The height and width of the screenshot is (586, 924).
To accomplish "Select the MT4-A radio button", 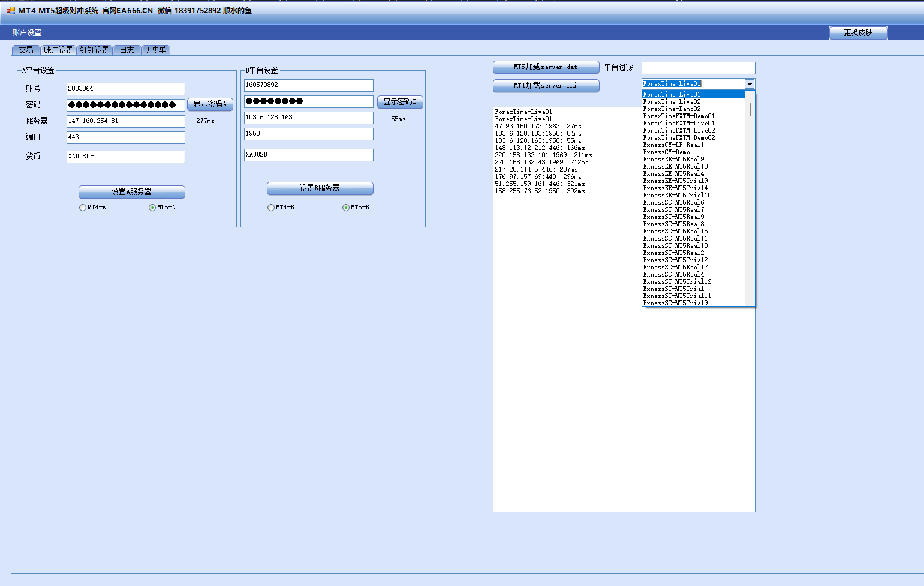I will (83, 208).
